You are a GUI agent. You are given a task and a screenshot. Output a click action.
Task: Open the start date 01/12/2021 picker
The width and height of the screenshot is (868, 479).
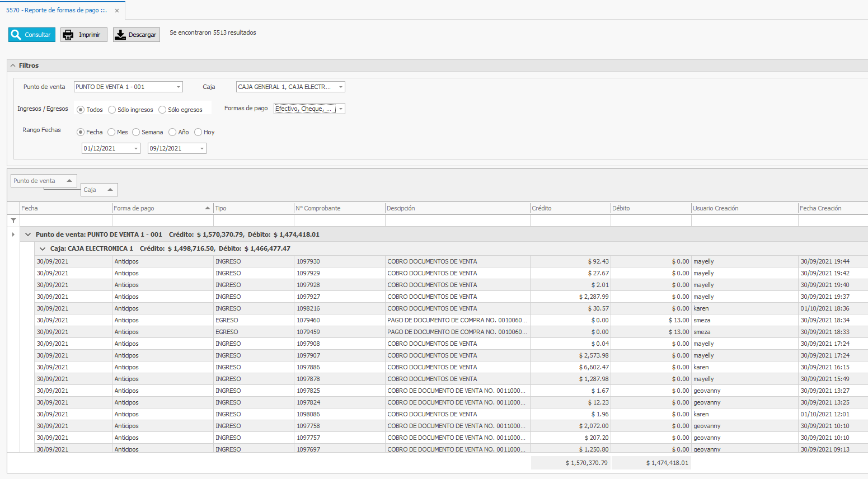pyautogui.click(x=135, y=148)
